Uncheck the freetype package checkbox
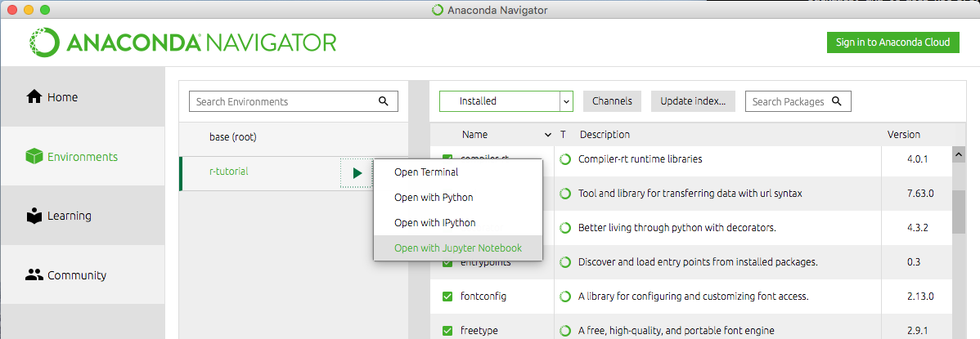 [447, 330]
